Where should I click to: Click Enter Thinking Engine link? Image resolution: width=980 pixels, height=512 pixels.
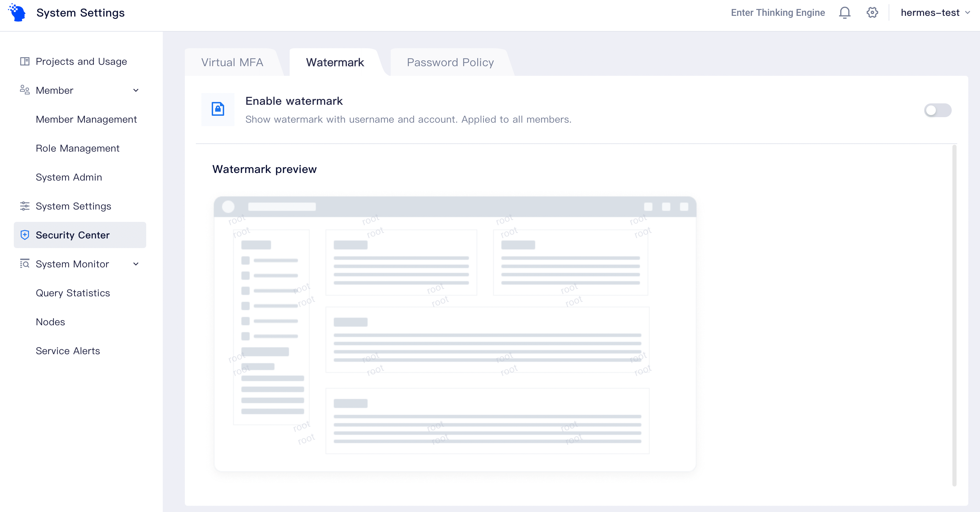pos(778,12)
